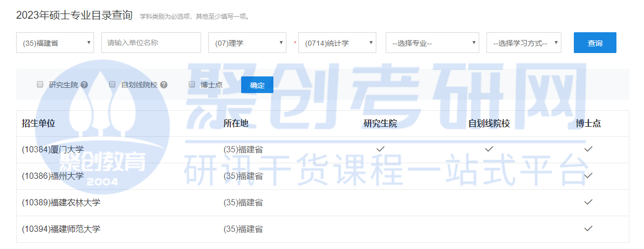Image resolution: width=644 pixels, height=249 pixels.
Task: Click the blue 查询 button
Action: (x=595, y=43)
